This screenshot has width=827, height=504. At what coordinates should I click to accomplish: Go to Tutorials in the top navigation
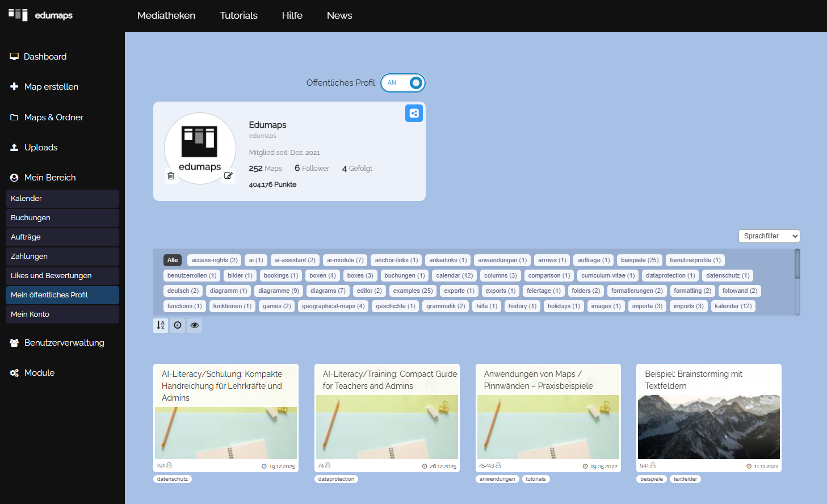238,15
